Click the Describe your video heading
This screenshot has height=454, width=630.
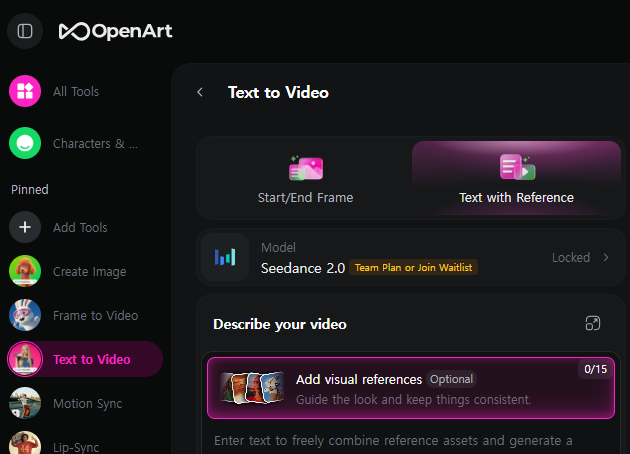[280, 324]
